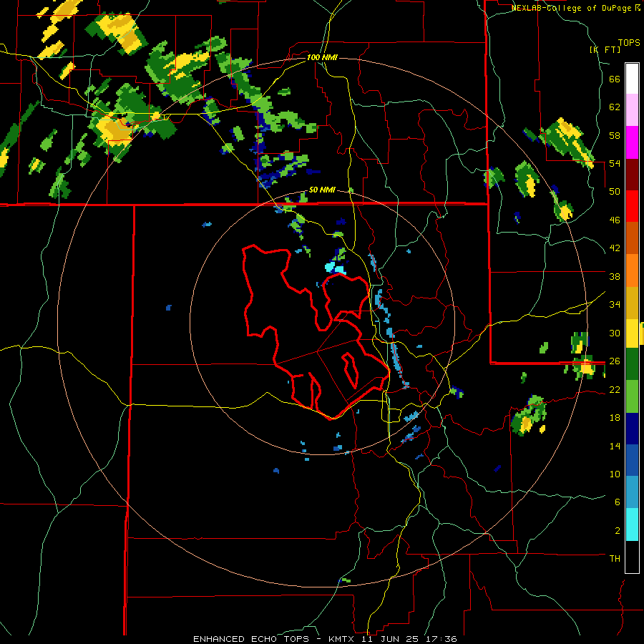The height and width of the screenshot is (644, 644).
Task: Select the 18 legend value
Action: 615,418
